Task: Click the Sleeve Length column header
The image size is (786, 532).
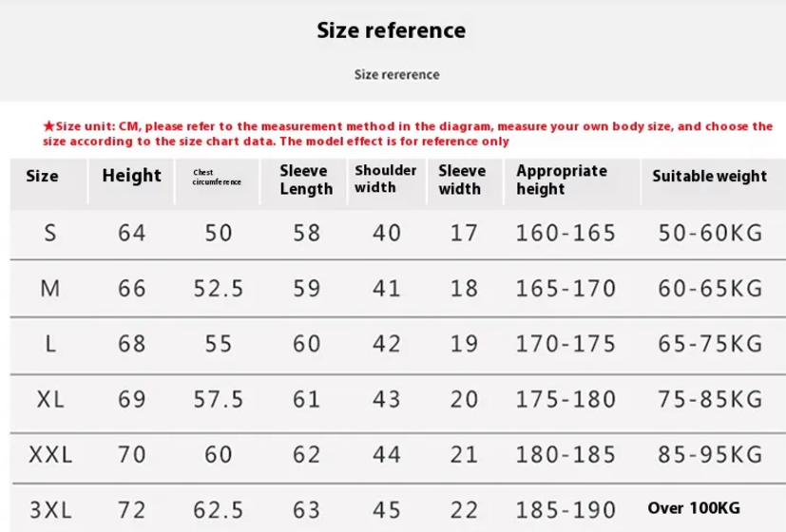Action: click(306, 180)
